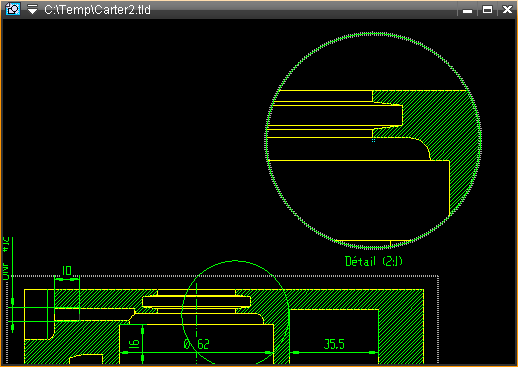Maximize the Carter2.tld document window
Screen dimensions: 518x367
[x=487, y=10]
